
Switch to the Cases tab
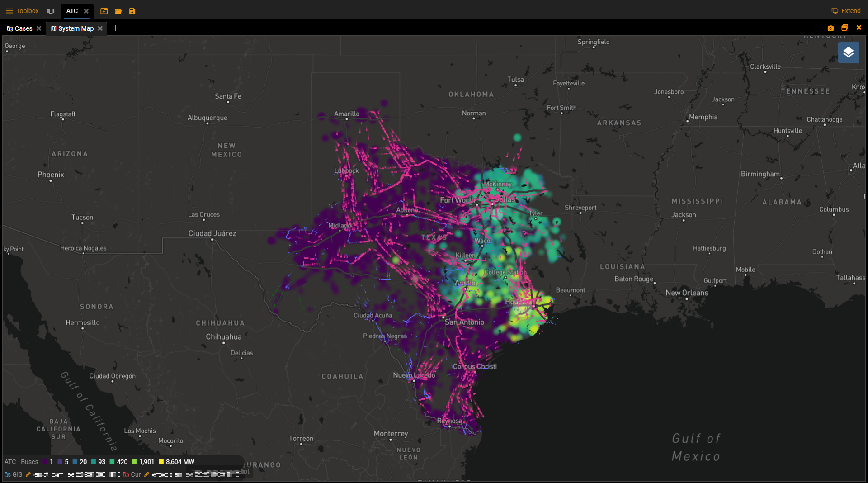[19, 28]
